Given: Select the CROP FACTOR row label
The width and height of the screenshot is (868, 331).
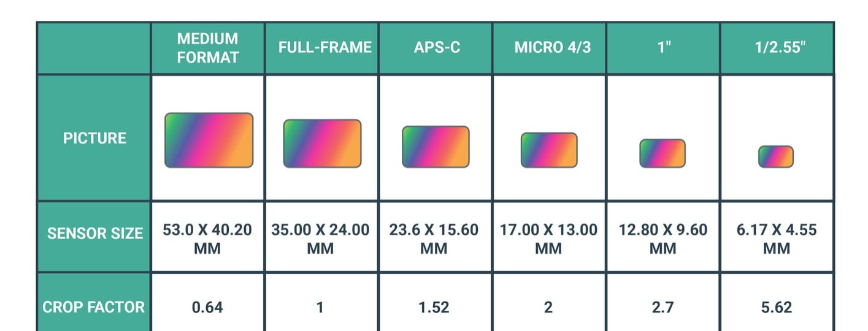Looking at the screenshot, I should pos(94,307).
